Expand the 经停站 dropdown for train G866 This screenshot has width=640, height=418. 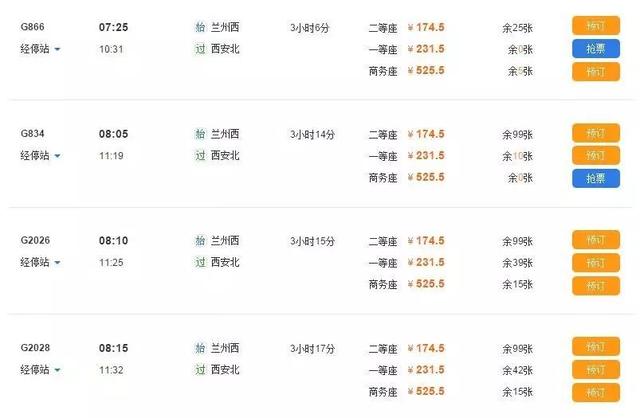coord(40,49)
